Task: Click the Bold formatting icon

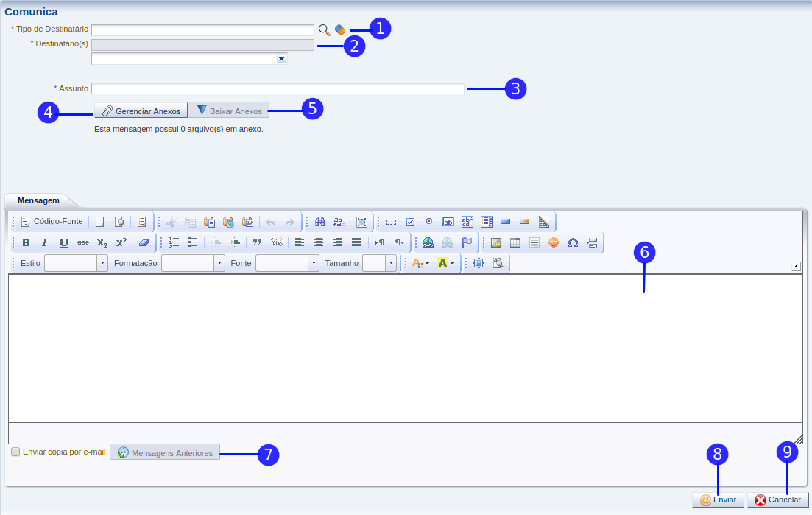Action: click(27, 242)
